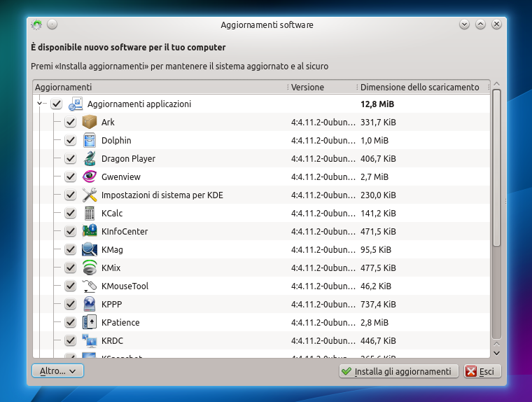This screenshot has height=402, width=532.
Task: Uncheck the Aggiornamenti applicazioni checkbox
Action: [56, 104]
